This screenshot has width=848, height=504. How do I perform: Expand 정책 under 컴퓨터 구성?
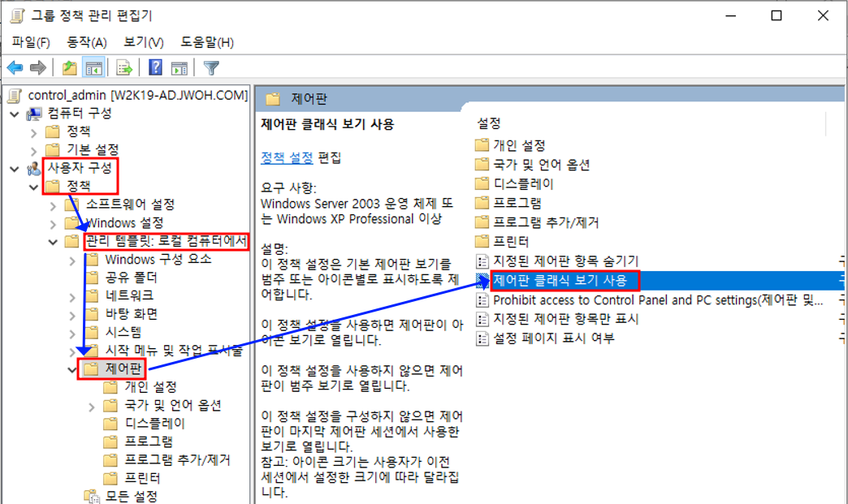(33, 132)
